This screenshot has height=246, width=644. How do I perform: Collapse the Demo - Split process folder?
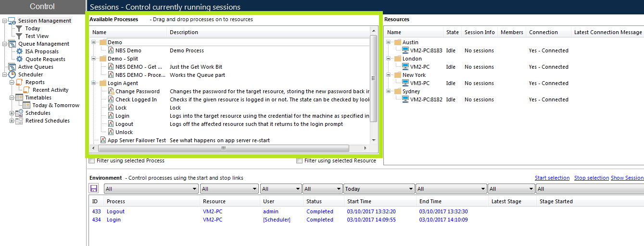point(95,59)
